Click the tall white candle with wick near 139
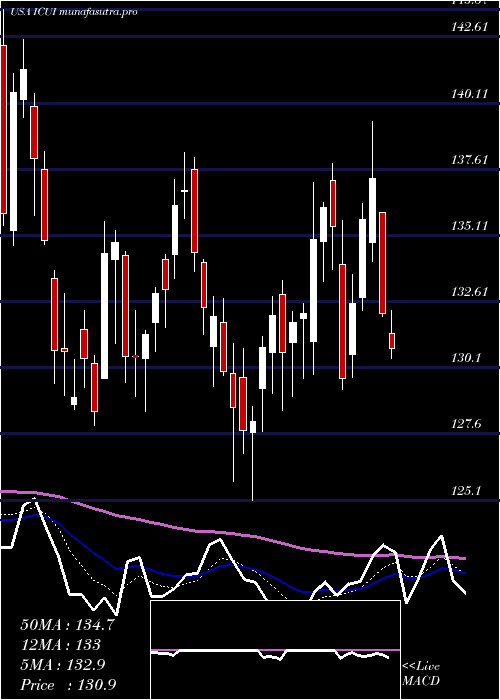 [372, 210]
